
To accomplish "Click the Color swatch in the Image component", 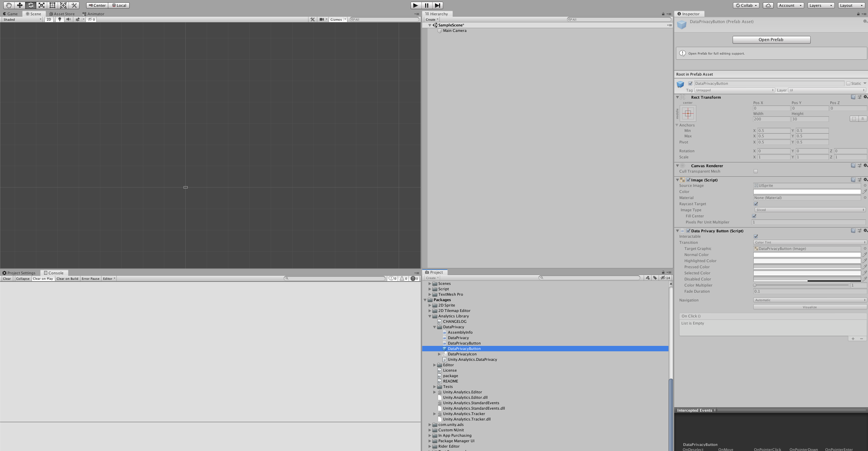I will point(807,192).
